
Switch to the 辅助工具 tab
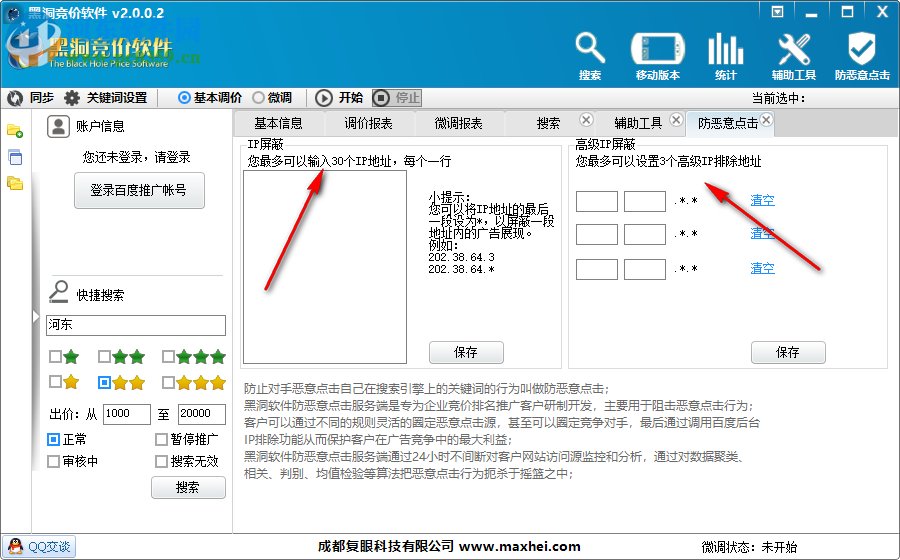(638, 123)
